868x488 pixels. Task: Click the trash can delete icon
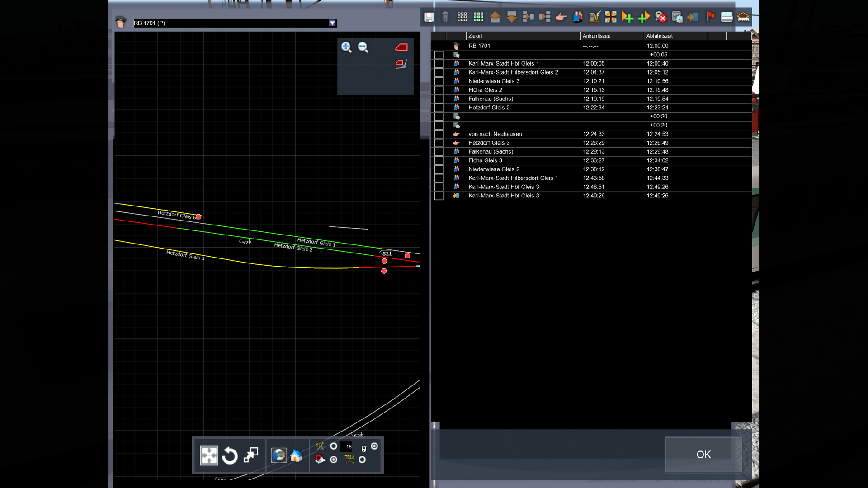tap(445, 17)
